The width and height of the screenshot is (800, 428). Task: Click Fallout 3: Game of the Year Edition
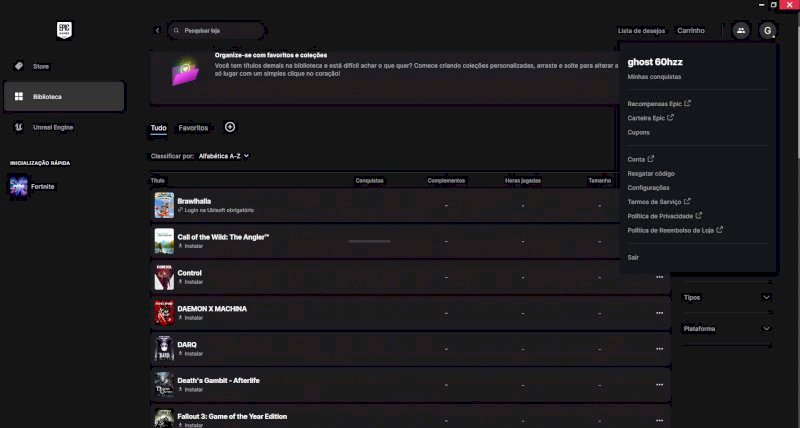point(232,417)
